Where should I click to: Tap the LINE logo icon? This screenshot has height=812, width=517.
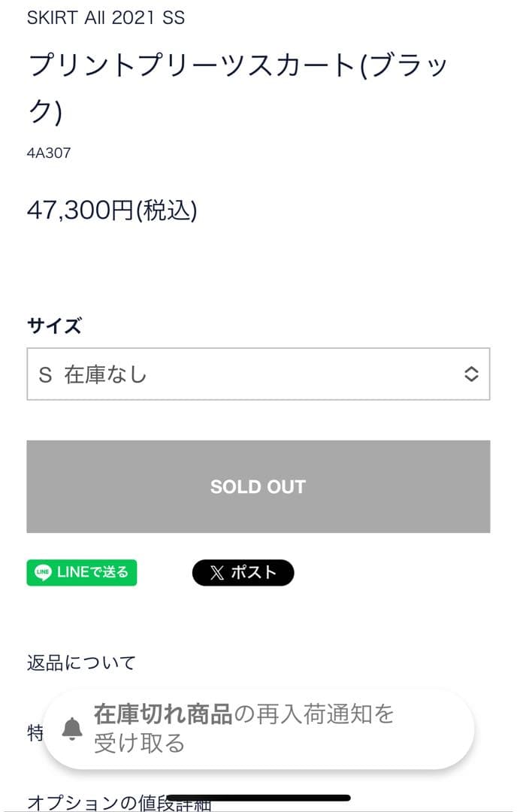[x=44, y=573]
